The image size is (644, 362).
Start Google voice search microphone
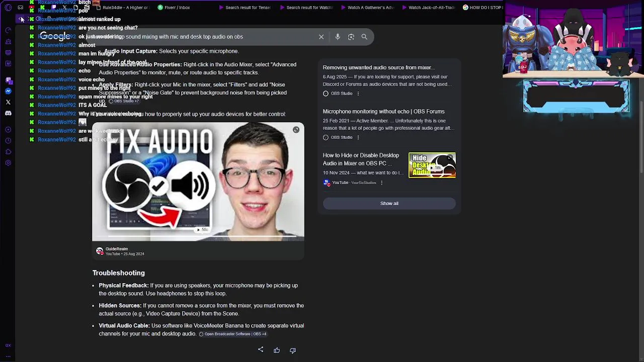click(338, 37)
